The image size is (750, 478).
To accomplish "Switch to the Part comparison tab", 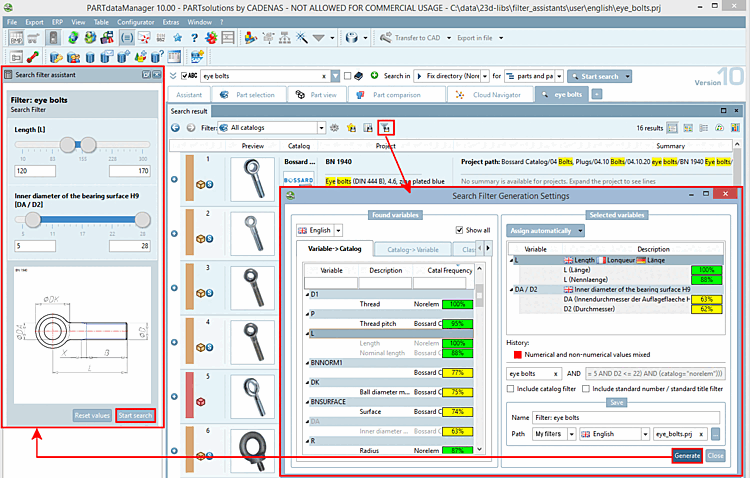I will (x=395, y=94).
